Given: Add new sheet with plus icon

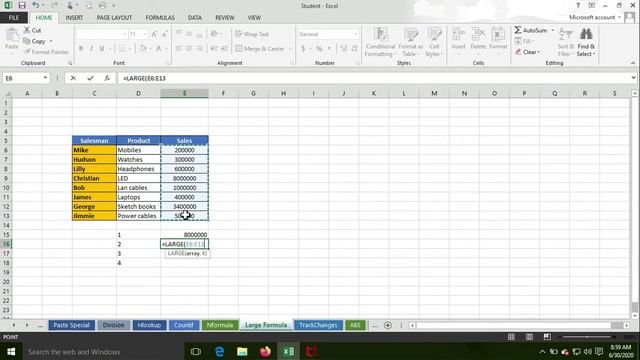Looking at the screenshot, I should point(387,325).
